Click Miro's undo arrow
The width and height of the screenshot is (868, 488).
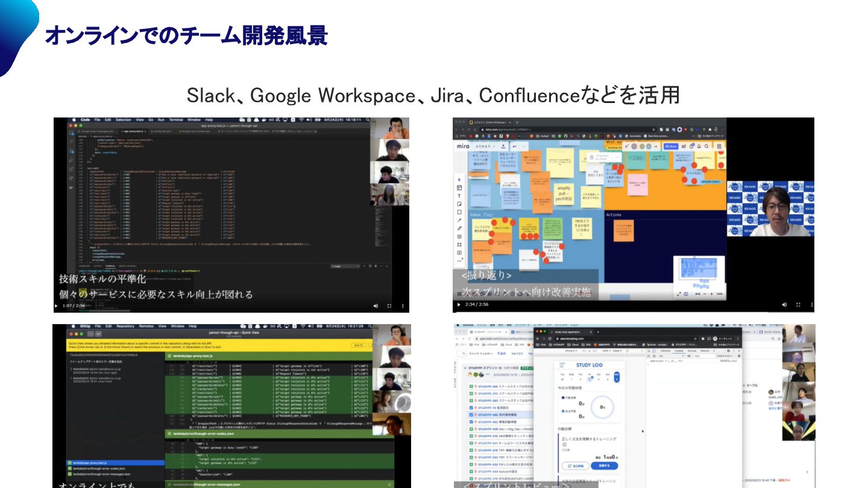tap(515, 146)
